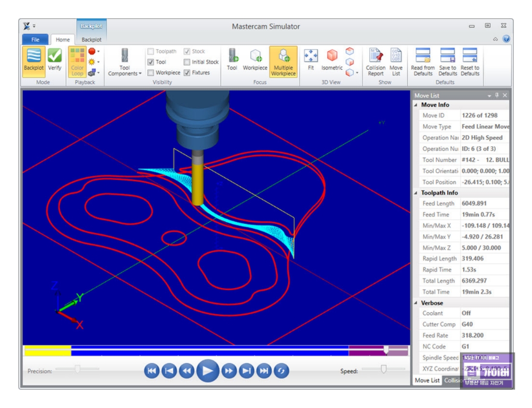Click Reset to Defaults
Screen dimensions: 532x408
pos(470,62)
